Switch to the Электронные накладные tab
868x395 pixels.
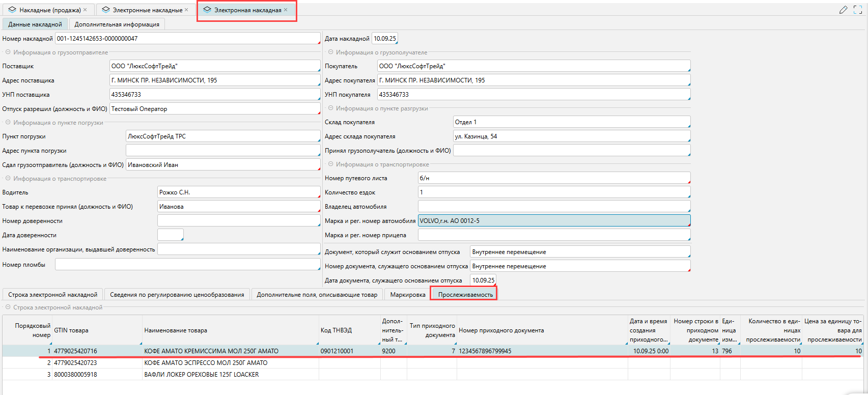(147, 10)
